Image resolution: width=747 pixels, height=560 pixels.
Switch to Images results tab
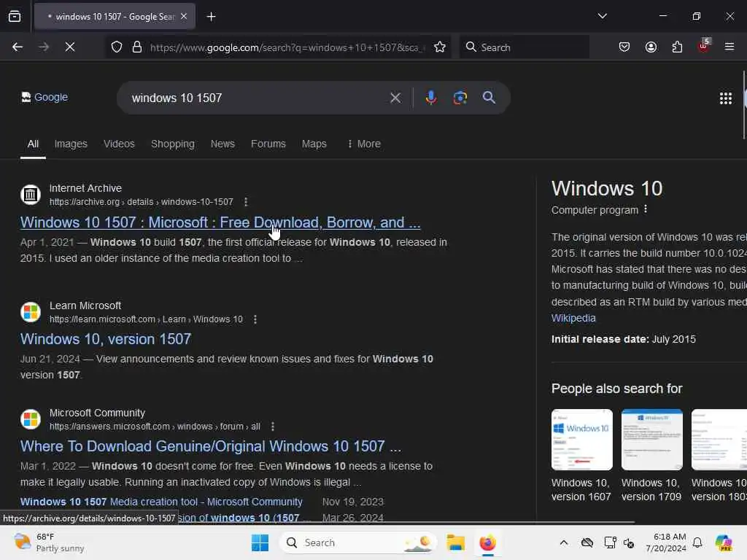(x=71, y=144)
